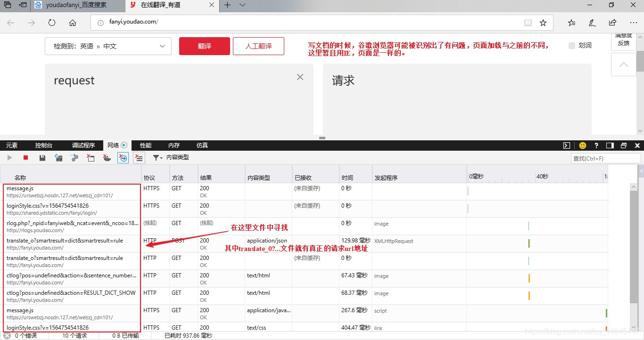Undock devtools into separate window
The height and width of the screenshot is (340, 644).
tap(624, 146)
